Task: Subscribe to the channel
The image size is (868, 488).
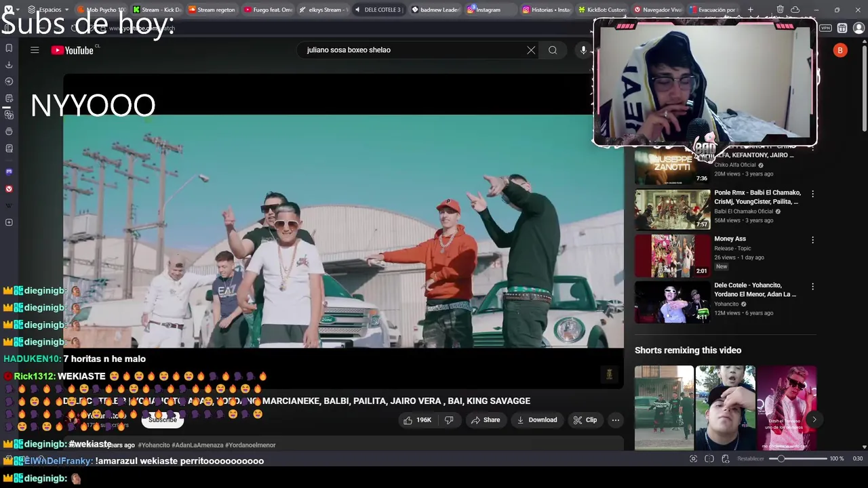Action: coord(162,420)
